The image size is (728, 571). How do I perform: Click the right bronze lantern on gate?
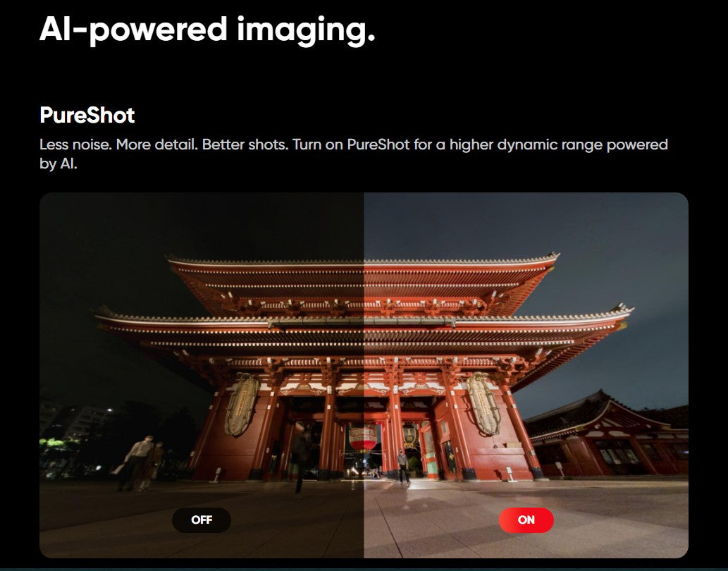(x=483, y=403)
